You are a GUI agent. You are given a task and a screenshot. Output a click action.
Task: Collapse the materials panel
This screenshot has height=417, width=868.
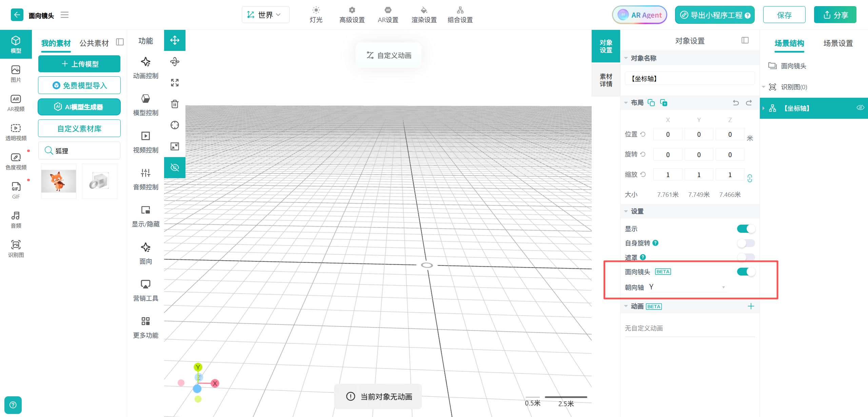pos(120,42)
